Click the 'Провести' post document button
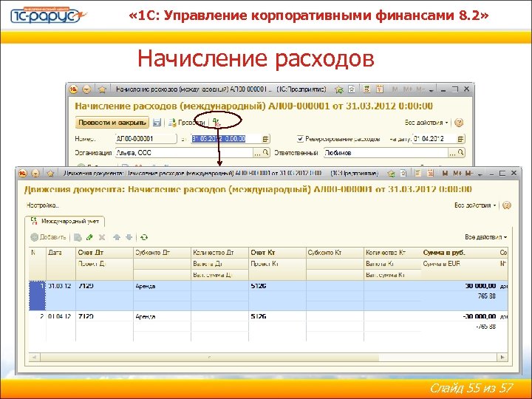Image resolution: width=532 pixels, height=399 pixels. 186,123
